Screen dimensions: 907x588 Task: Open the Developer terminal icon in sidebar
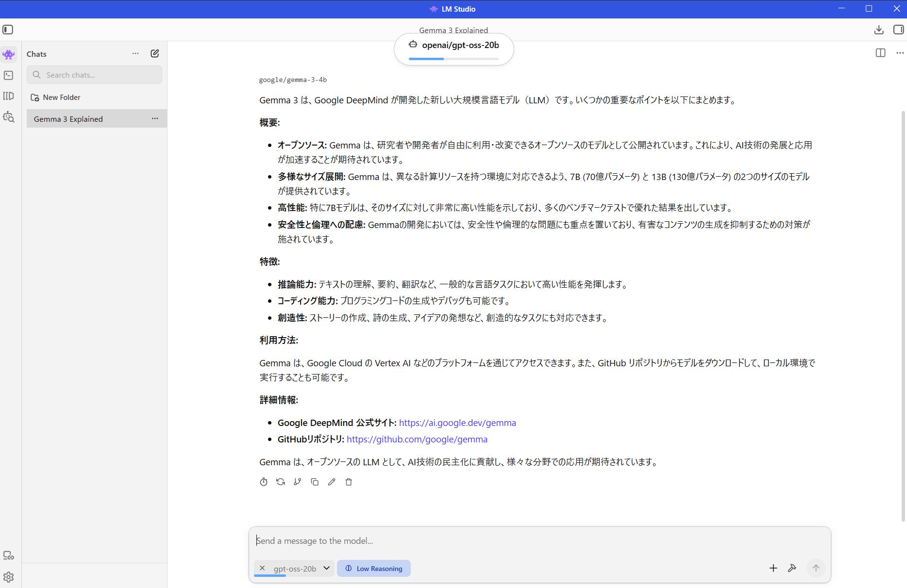pos(8,75)
